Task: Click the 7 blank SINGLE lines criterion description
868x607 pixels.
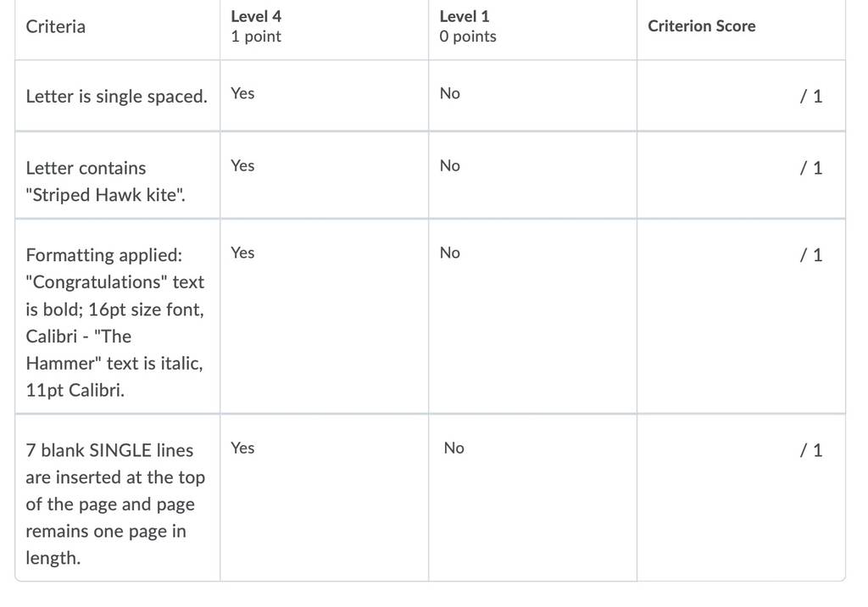Action: pyautogui.click(x=115, y=504)
